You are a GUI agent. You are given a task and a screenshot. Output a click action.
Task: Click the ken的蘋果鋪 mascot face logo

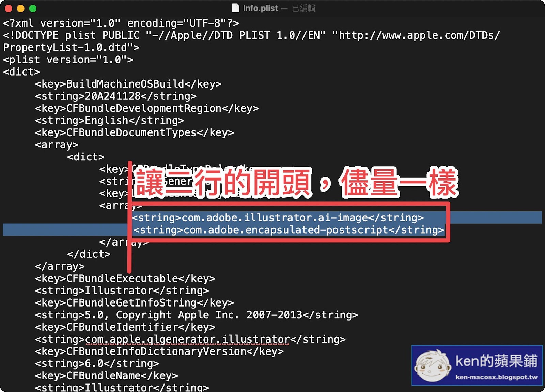pos(433,366)
